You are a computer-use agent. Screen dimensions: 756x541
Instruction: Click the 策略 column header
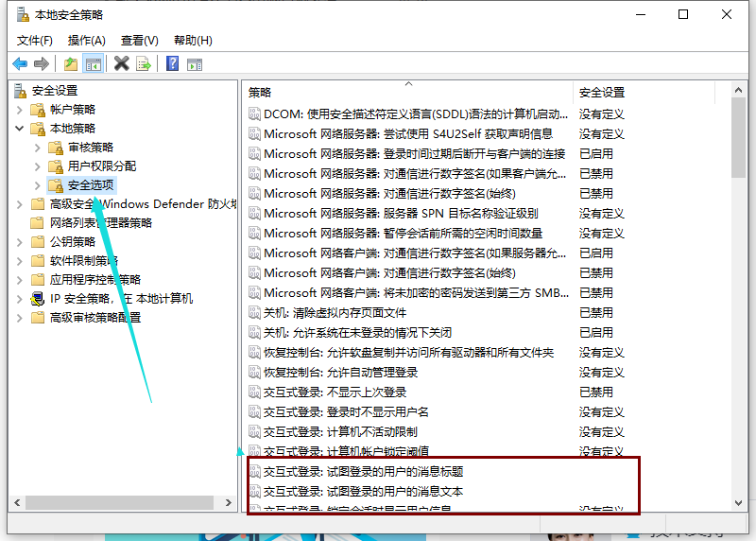pos(260,93)
